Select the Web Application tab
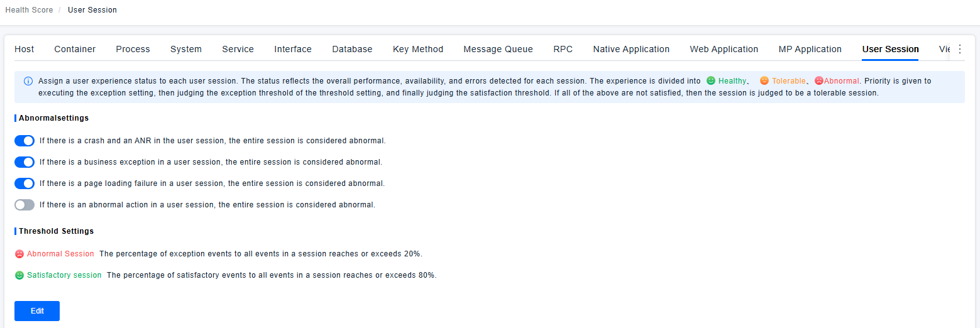Viewport: 980px width, 328px height. (x=724, y=49)
